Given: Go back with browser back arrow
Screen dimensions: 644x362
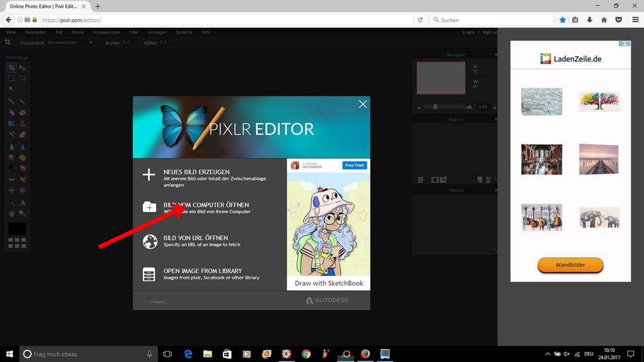Looking at the screenshot, I should point(8,20).
